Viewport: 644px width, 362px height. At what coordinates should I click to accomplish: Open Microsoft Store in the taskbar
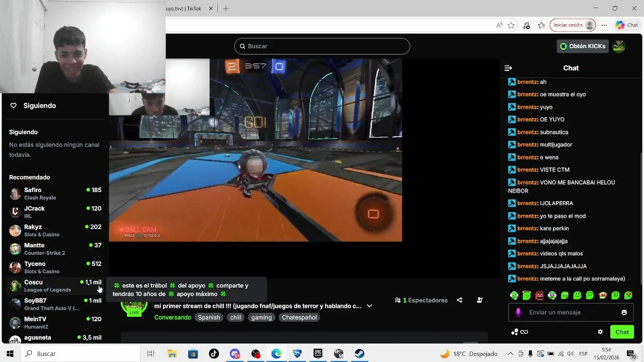[x=193, y=353]
